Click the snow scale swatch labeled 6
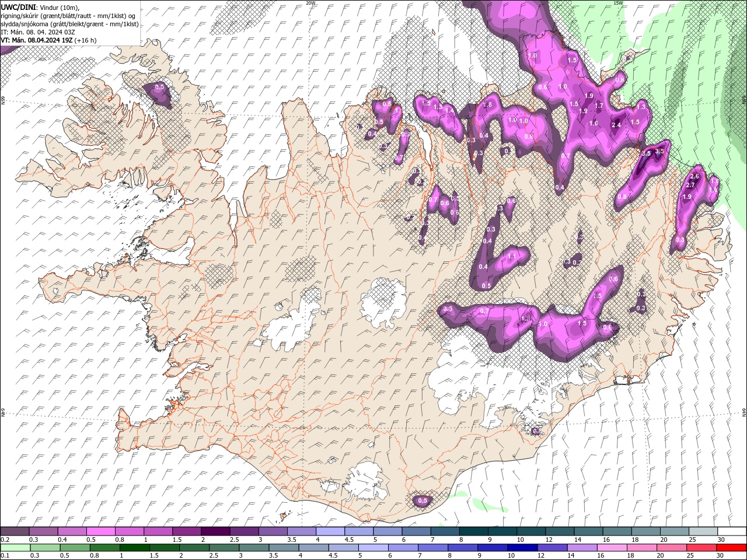Viewport: 747px width, 560px height. tap(416, 531)
